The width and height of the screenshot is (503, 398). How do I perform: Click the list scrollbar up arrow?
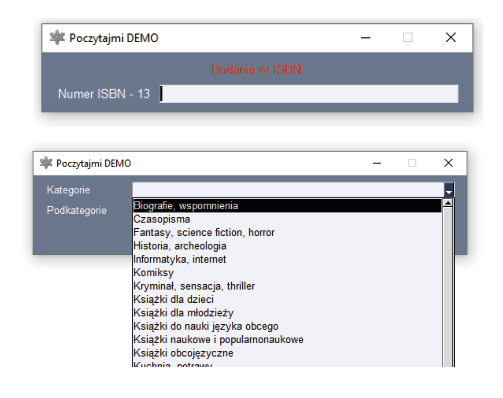447,203
